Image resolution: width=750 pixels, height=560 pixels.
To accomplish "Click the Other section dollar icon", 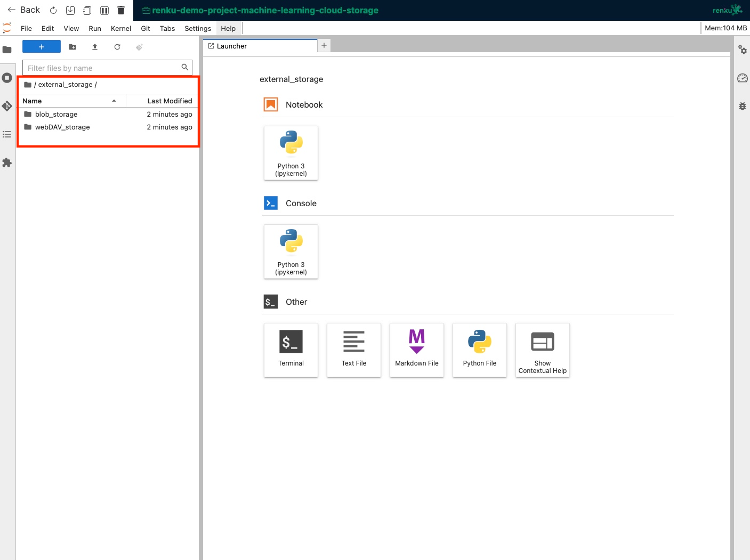I will 271,302.
